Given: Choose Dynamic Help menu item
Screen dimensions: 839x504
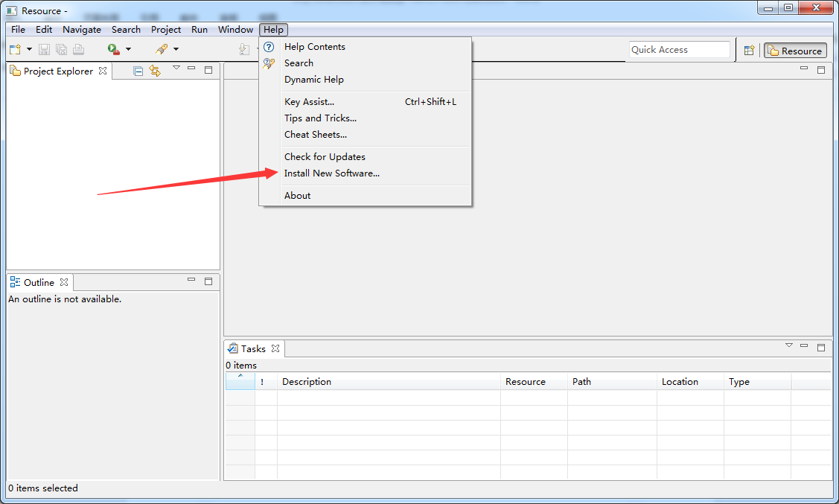Looking at the screenshot, I should point(365,80).
